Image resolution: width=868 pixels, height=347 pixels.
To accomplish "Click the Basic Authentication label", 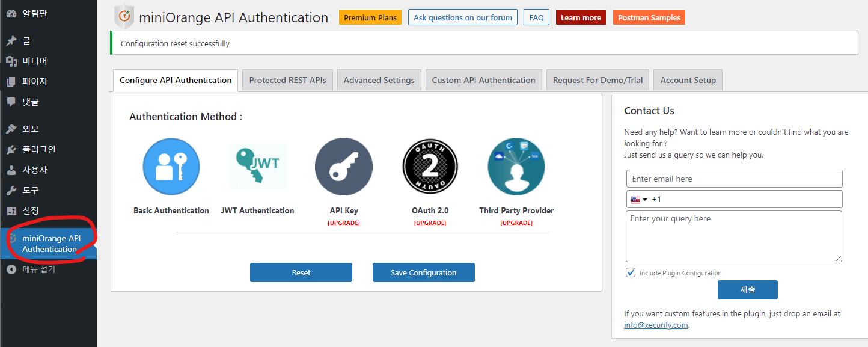I will point(171,210).
